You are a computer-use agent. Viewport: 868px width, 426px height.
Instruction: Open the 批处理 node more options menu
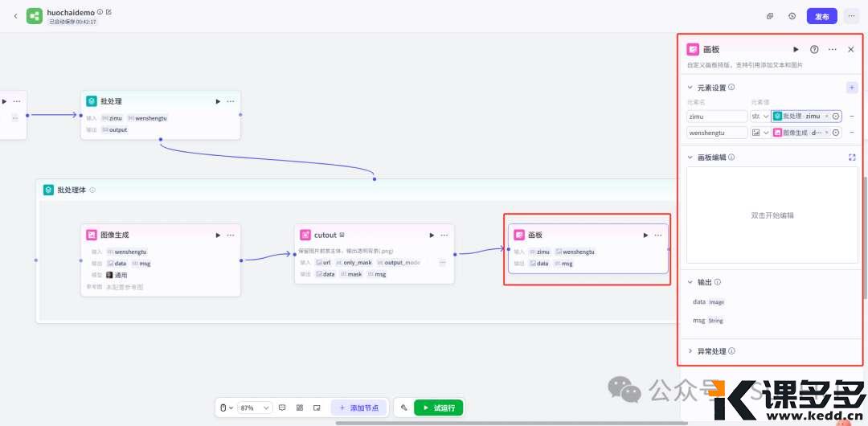[231, 101]
